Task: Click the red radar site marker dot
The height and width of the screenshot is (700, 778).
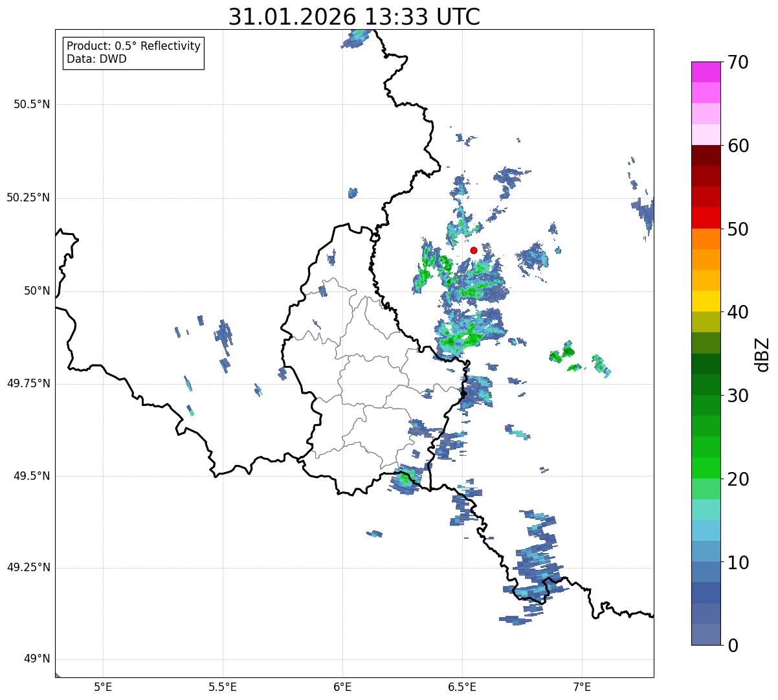Action: [474, 250]
